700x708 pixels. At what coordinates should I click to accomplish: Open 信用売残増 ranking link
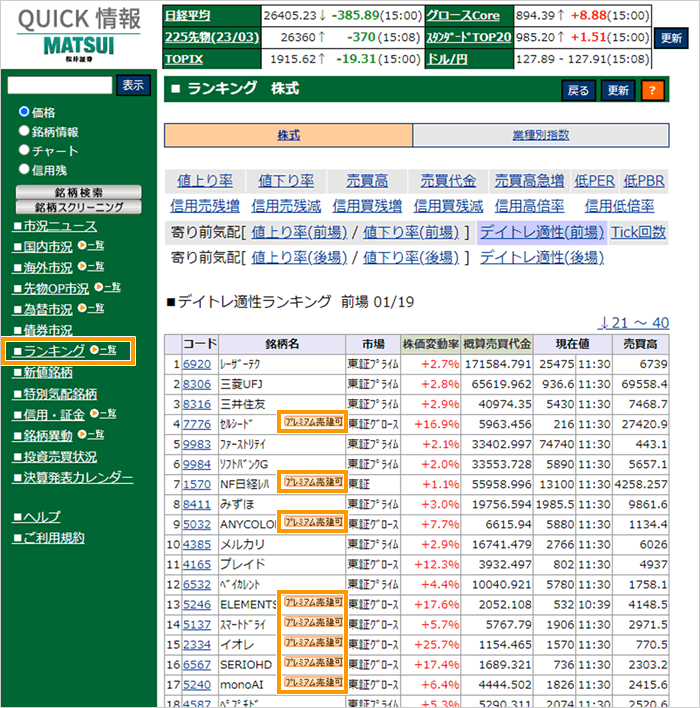pyautogui.click(x=205, y=206)
